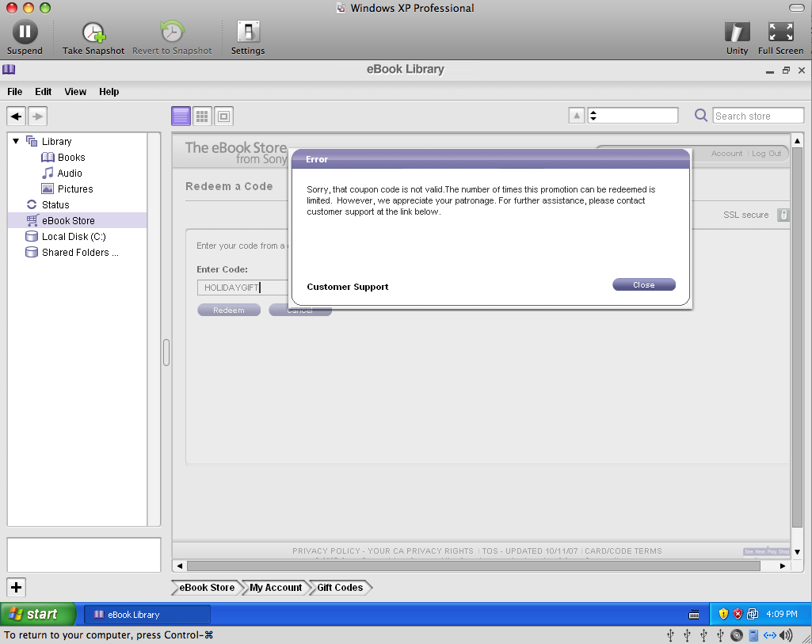This screenshot has width=812, height=644.
Task: Click the speaker volume status icon
Action: coord(786,635)
